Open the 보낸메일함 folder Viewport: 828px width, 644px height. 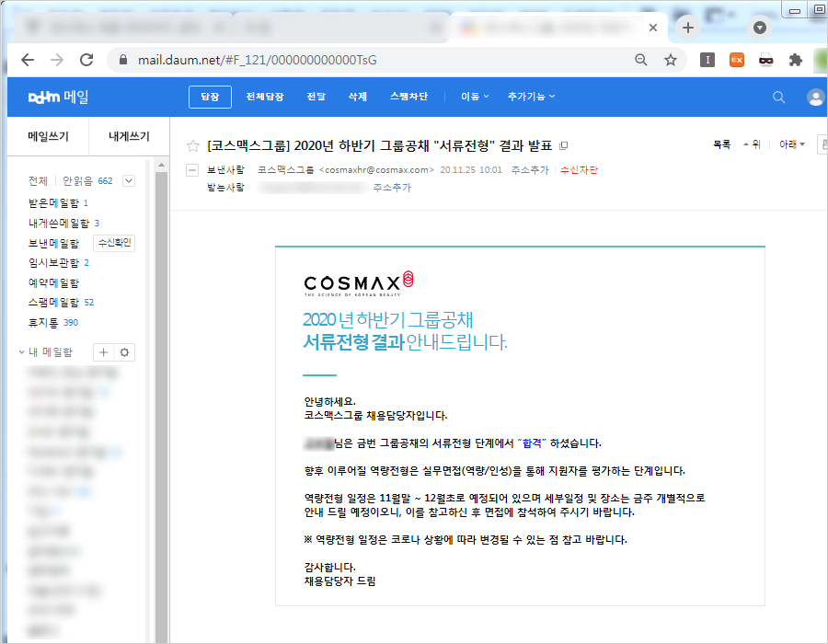tap(53, 244)
